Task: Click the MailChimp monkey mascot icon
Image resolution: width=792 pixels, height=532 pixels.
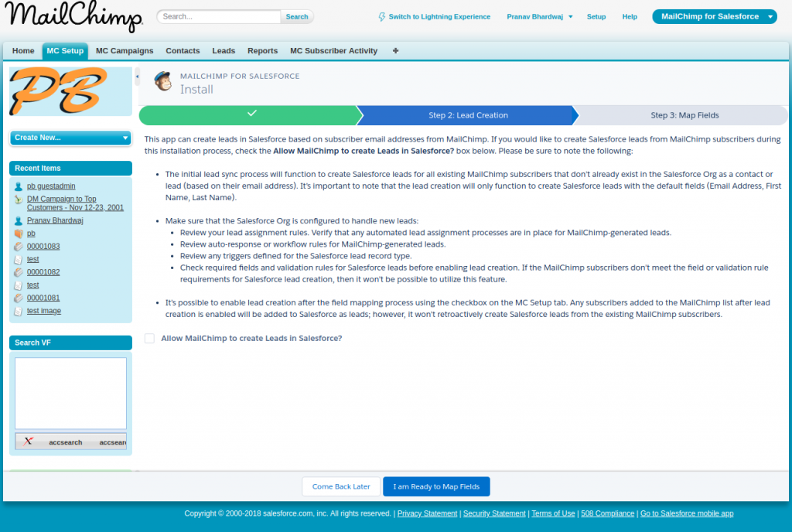Action: (162, 81)
